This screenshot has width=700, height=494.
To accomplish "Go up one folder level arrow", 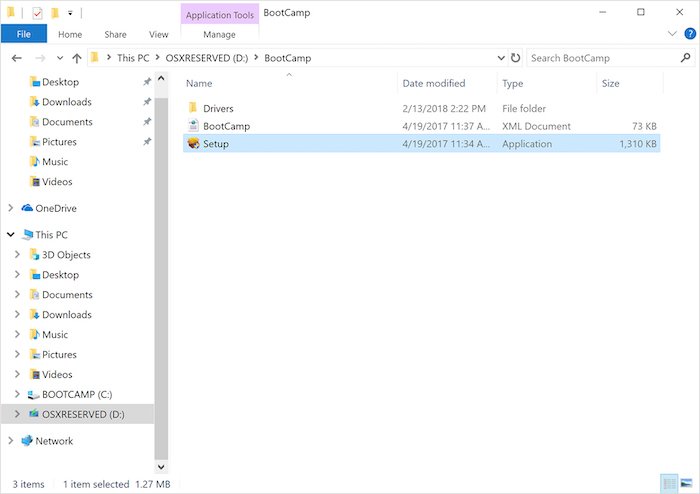I will coord(77,58).
